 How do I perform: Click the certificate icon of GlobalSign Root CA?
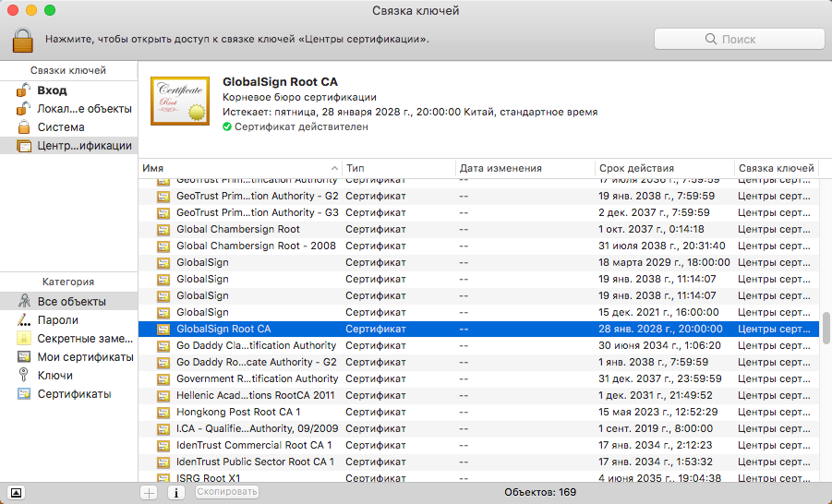163,329
